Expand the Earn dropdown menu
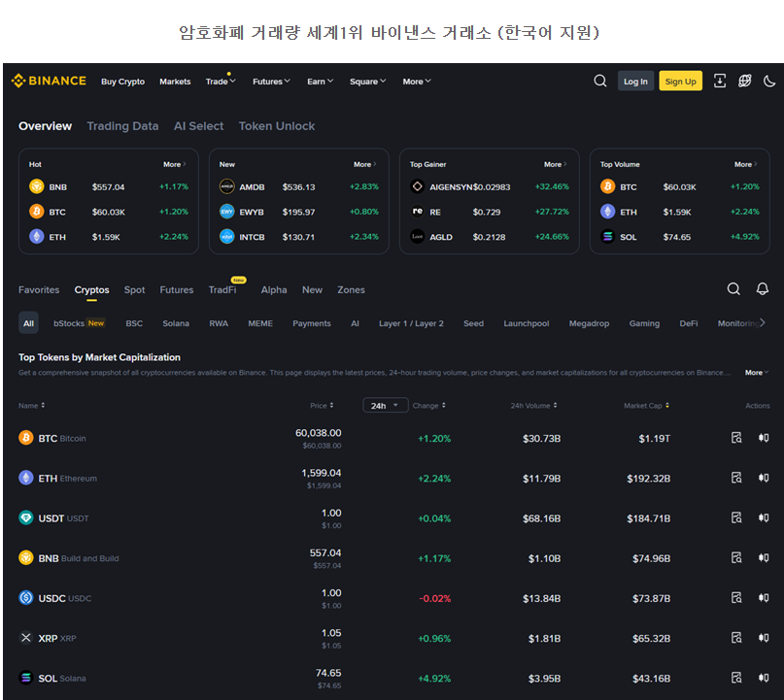Screen dimensions: 784x700 (320, 82)
